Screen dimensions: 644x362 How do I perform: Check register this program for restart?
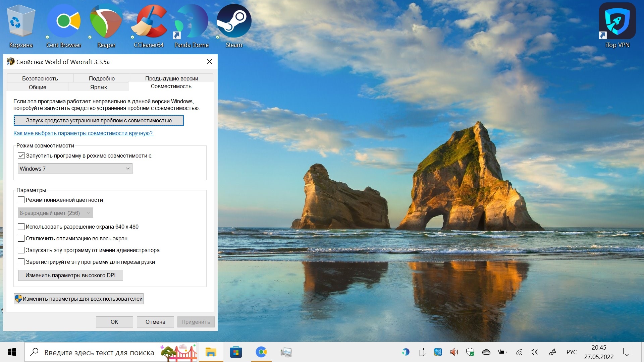click(x=21, y=262)
